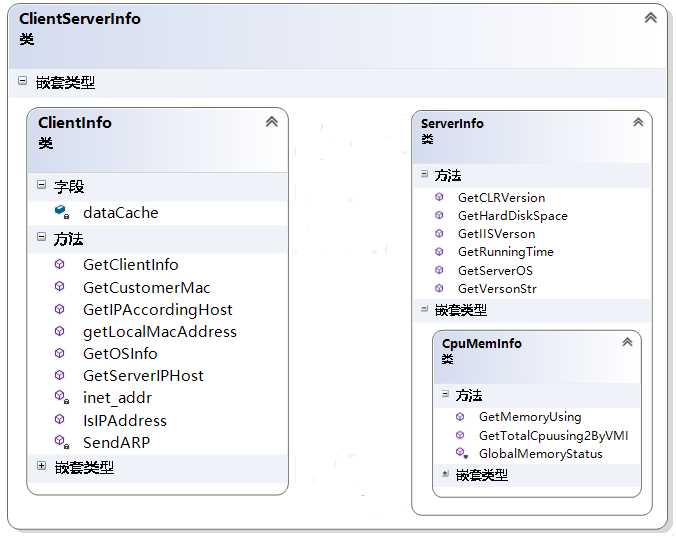Image resolution: width=676 pixels, height=536 pixels.
Task: Select the getLocalMacAddress method
Action: pos(159,332)
